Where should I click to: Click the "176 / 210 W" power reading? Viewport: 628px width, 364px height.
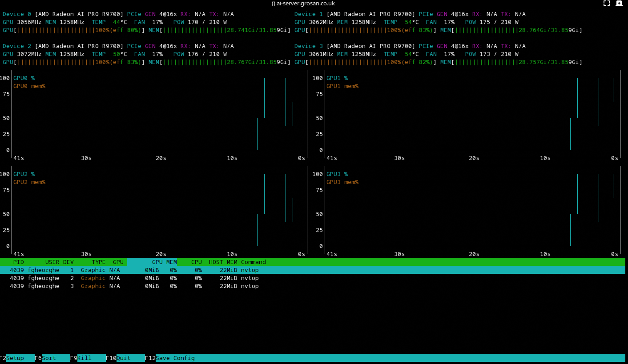point(207,54)
